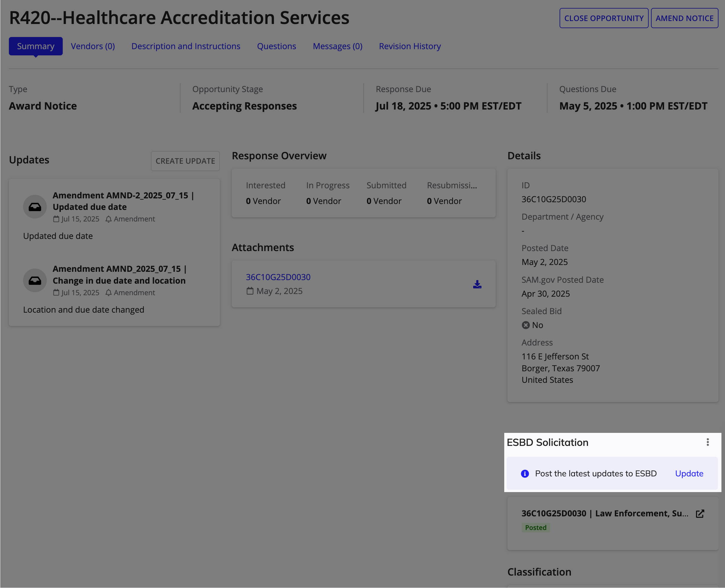This screenshot has height=588, width=725.
Task: Click 'Location and due date changed' description
Action: [84, 310]
